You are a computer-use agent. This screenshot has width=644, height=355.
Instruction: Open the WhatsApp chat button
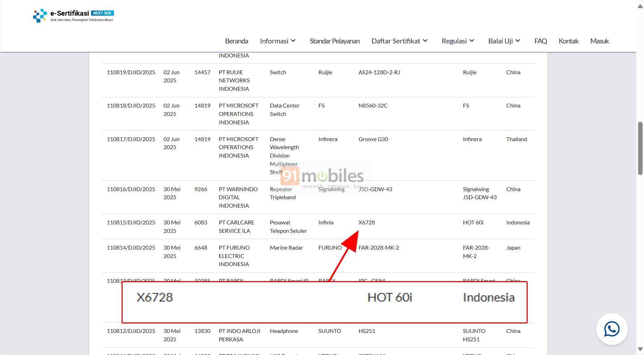612,329
